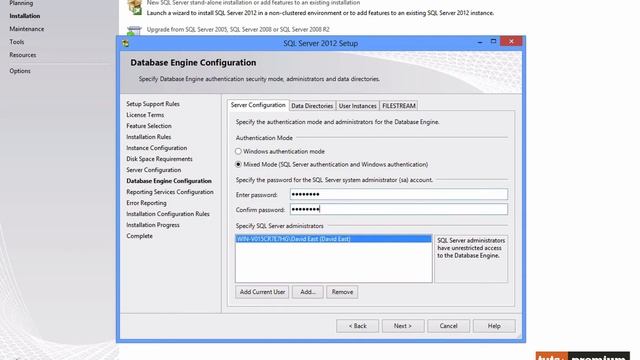The image size is (640, 360).
Task: Click the Error Reporting step
Action: click(x=146, y=203)
